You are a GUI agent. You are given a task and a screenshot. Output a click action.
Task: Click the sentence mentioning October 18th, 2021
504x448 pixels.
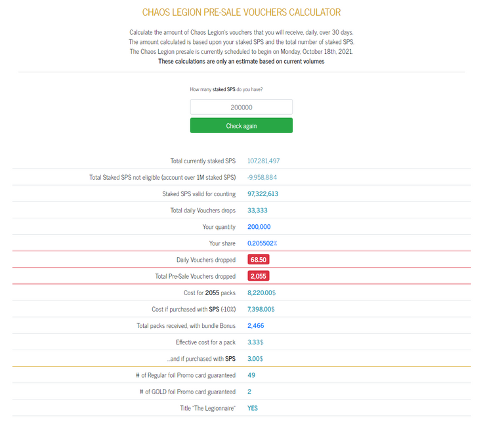pos(241,51)
